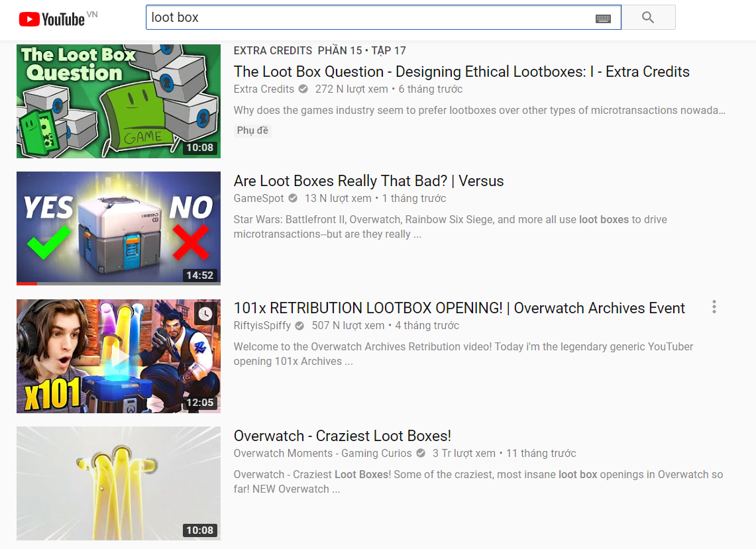The width and height of the screenshot is (756, 549).
Task: Click the 'VN' country code beside logo
Action: point(92,15)
